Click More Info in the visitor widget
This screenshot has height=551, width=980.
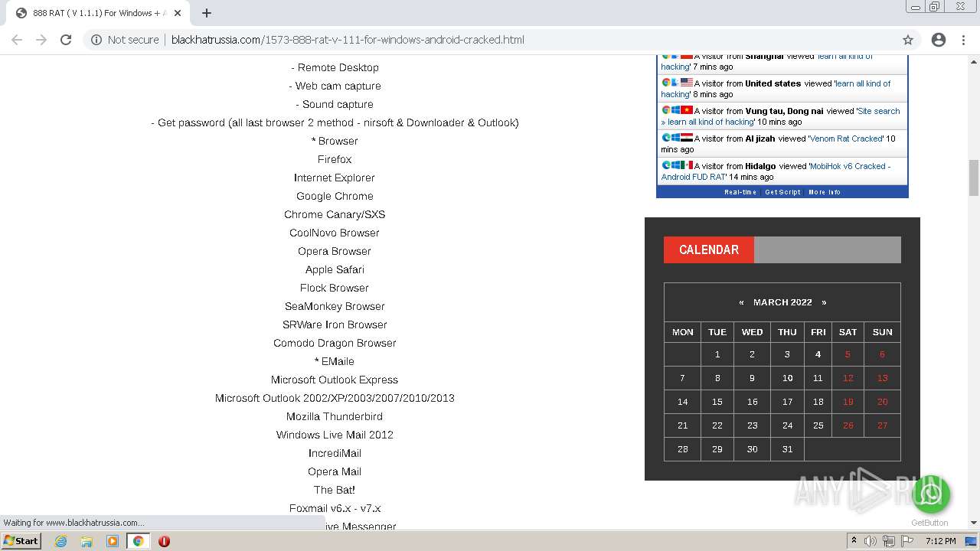coord(825,192)
